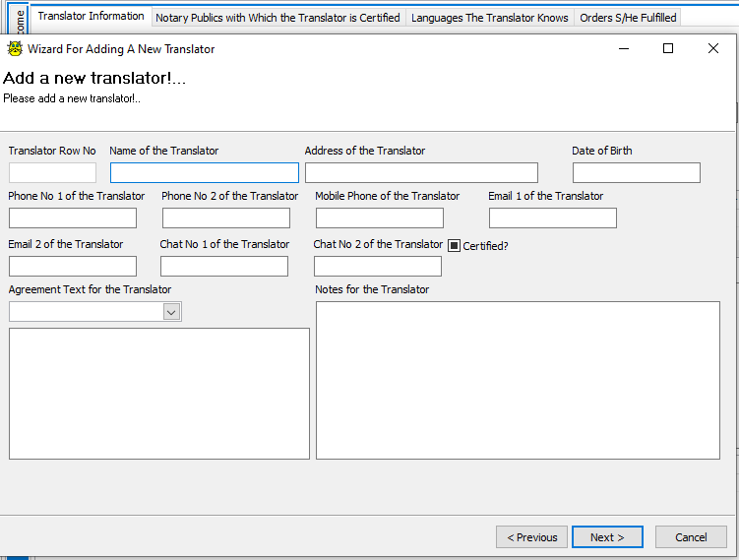Maximize the wizard window
The width and height of the screenshot is (739, 560).
point(668,48)
